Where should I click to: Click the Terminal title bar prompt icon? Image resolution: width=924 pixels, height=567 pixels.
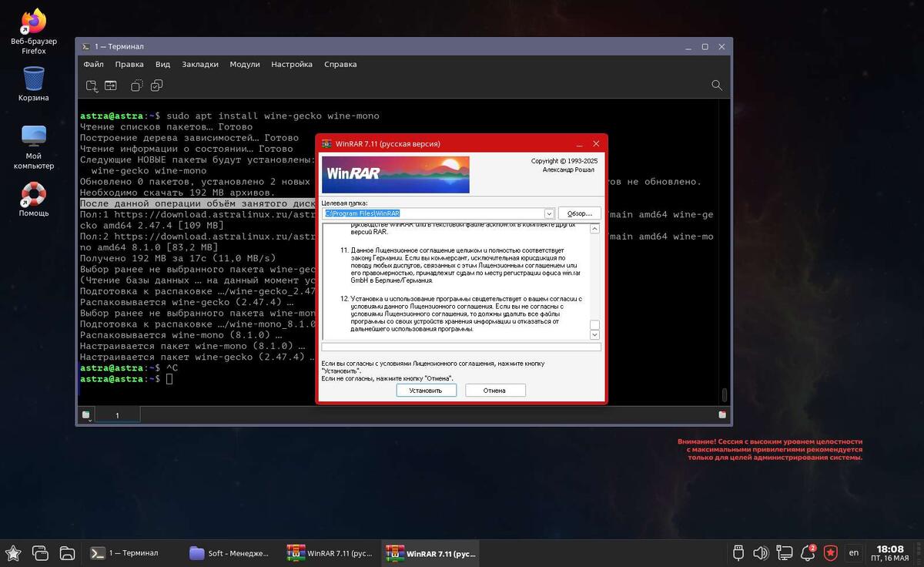tap(86, 47)
